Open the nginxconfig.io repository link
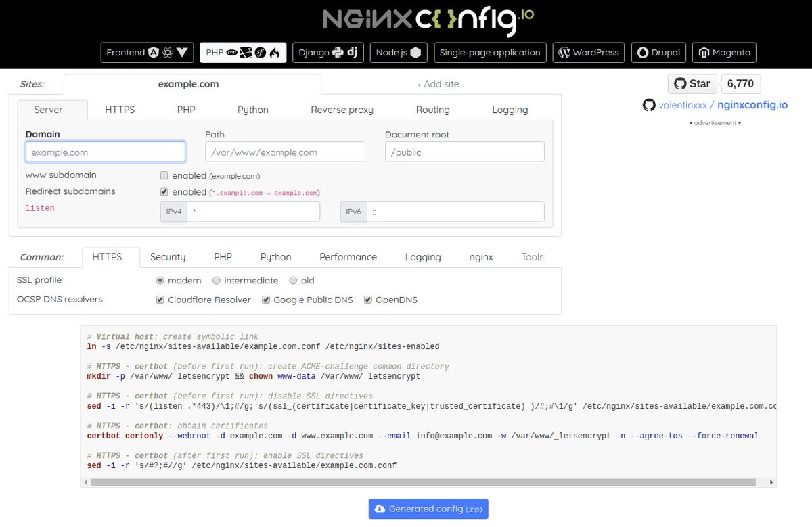This screenshot has height=527, width=812. tap(752, 105)
